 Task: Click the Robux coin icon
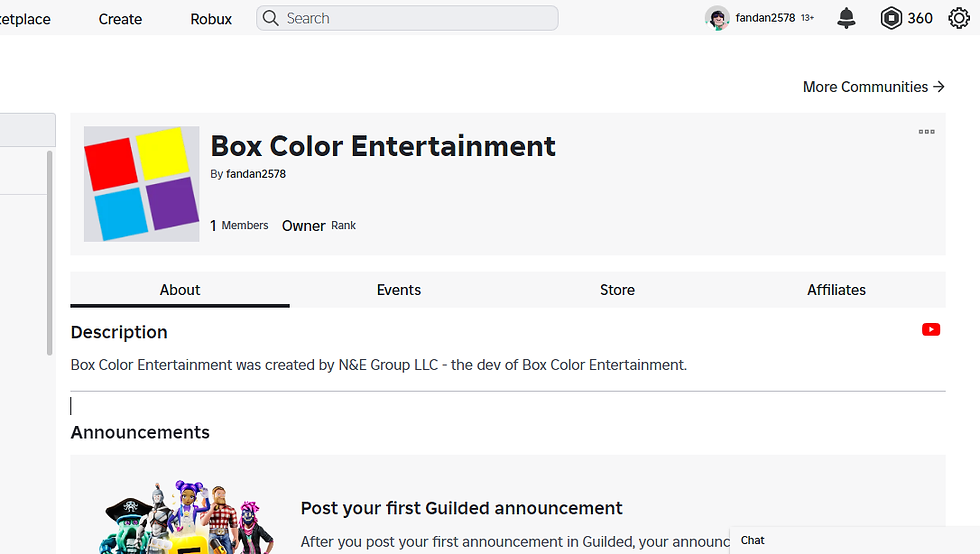tap(891, 18)
